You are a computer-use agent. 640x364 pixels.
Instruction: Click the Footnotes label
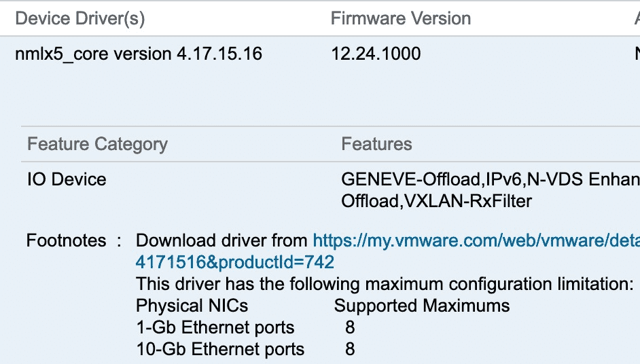coord(66,240)
